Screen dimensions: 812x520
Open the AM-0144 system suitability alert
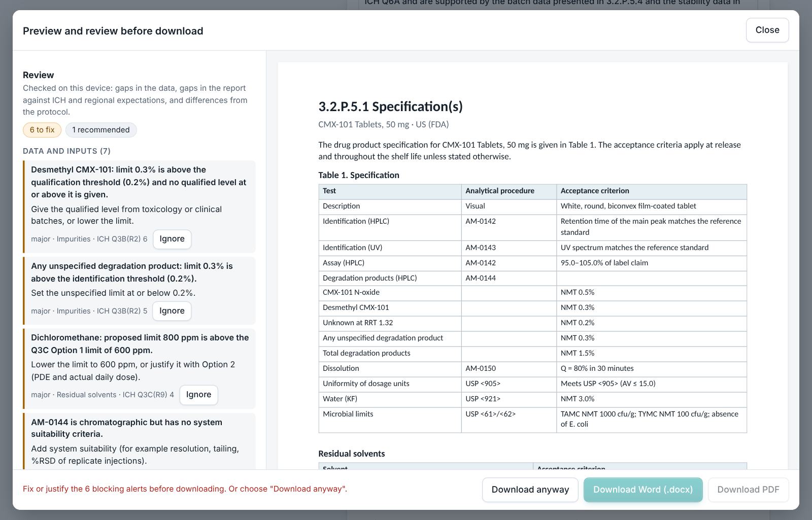tap(139, 441)
